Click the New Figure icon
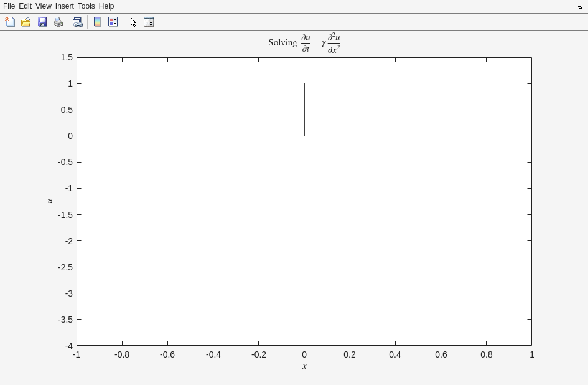 [10, 22]
